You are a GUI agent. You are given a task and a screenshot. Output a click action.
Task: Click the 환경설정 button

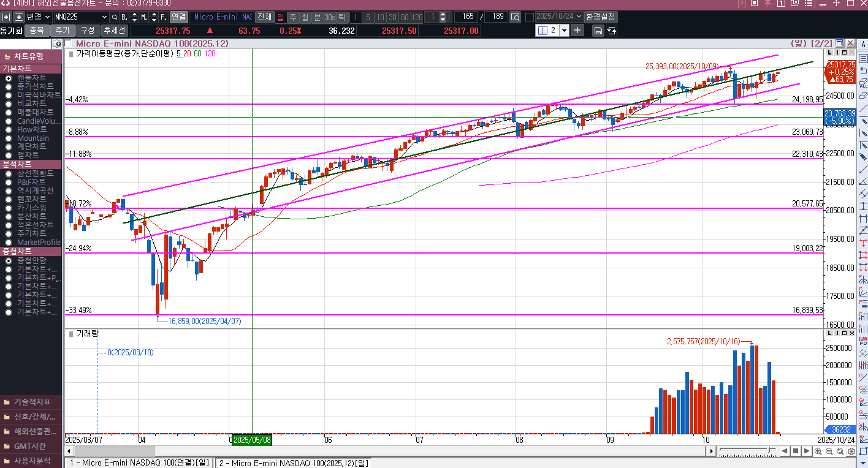[x=601, y=17]
